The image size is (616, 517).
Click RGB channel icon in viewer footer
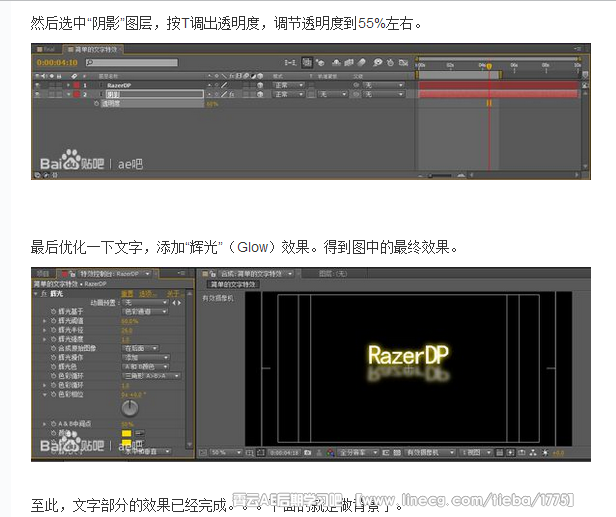pos(331,453)
